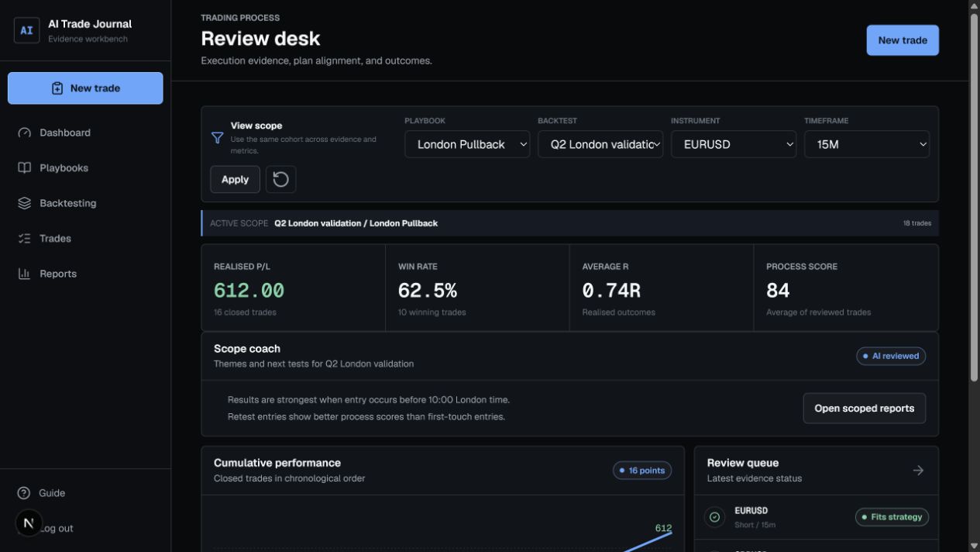The height and width of the screenshot is (552, 980).
Task: Click the EURUSD check circle status icon
Action: [x=714, y=517]
